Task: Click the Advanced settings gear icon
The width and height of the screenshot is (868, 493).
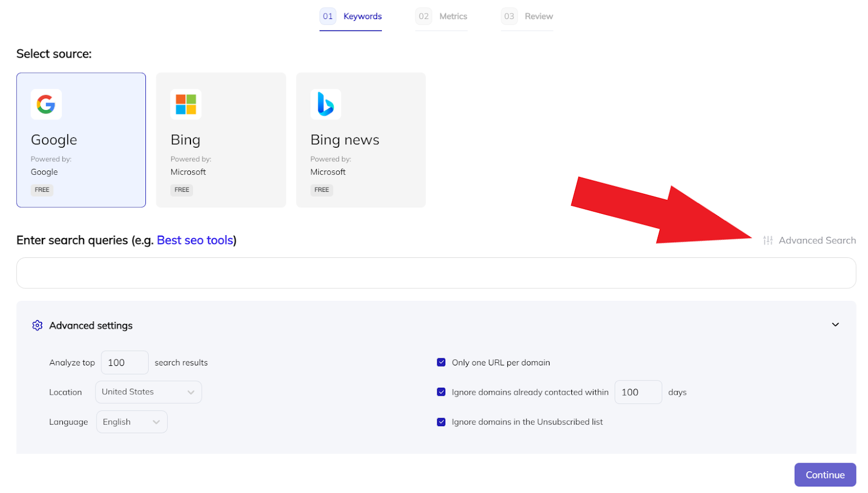Action: click(x=37, y=325)
